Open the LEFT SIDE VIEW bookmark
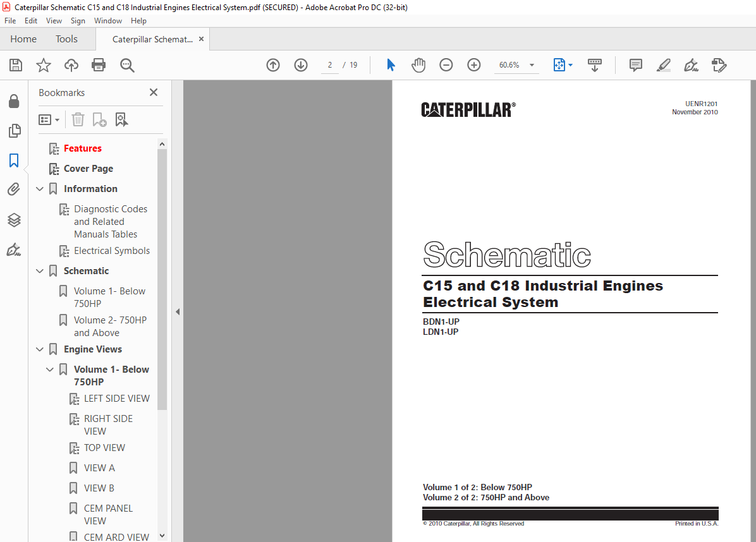 tap(117, 399)
